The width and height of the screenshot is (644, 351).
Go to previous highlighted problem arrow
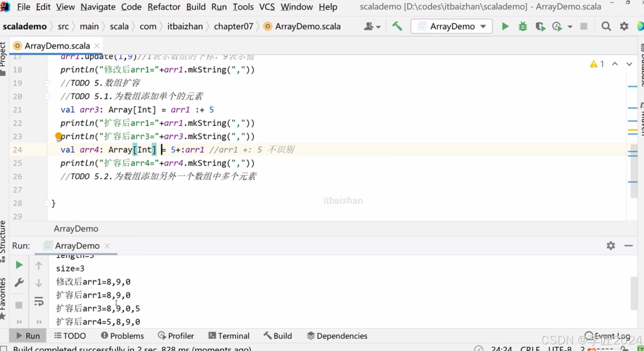[x=615, y=64]
